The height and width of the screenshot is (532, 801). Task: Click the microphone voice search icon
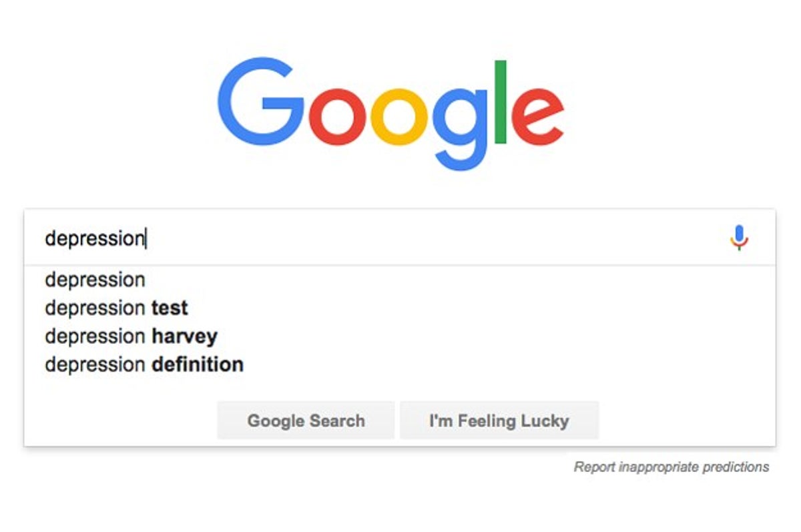coord(739,238)
